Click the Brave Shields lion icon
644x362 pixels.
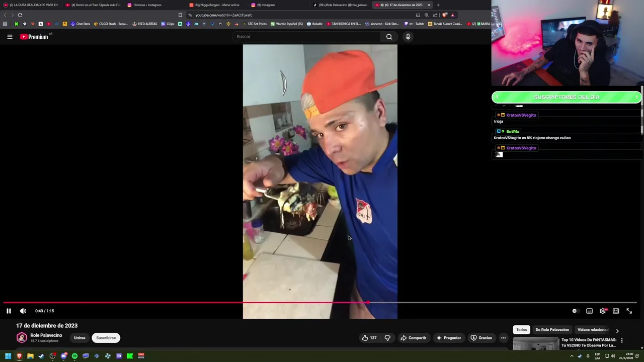[x=444, y=15]
